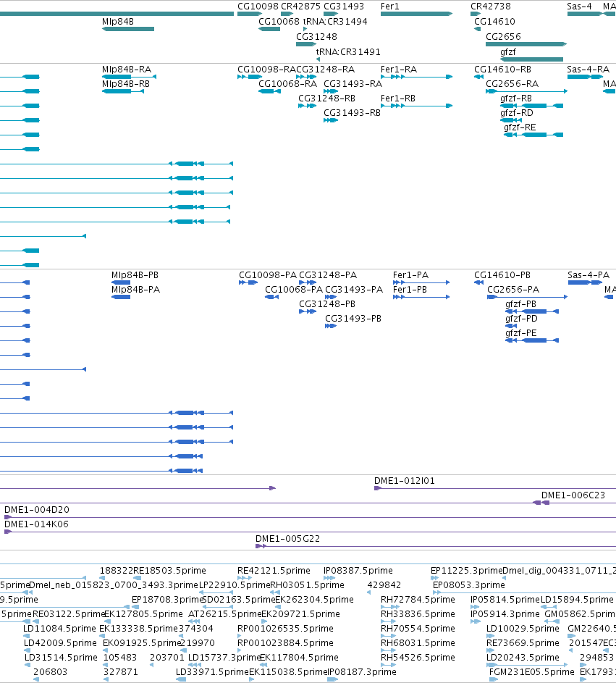Select the CG10068-PA protein label
Image resolution: width=616 pixels, height=683 pixels.
[x=294, y=290]
